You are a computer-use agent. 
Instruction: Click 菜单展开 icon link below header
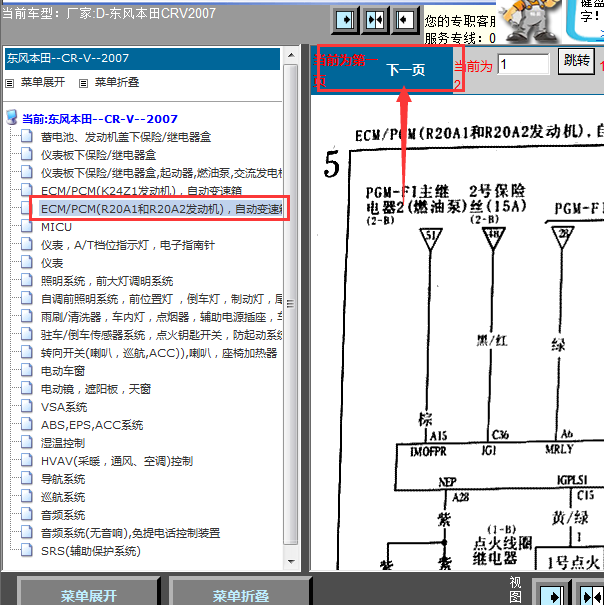[35, 82]
